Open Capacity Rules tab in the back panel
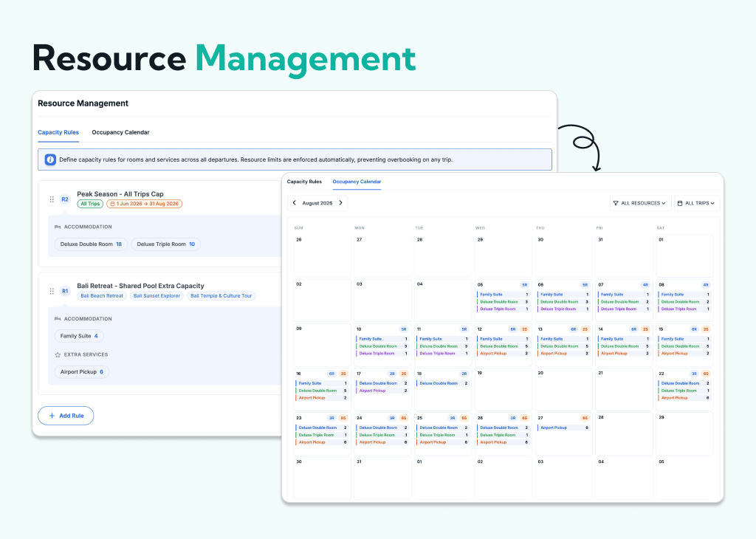Image resolution: width=756 pixels, height=539 pixels. [58, 132]
